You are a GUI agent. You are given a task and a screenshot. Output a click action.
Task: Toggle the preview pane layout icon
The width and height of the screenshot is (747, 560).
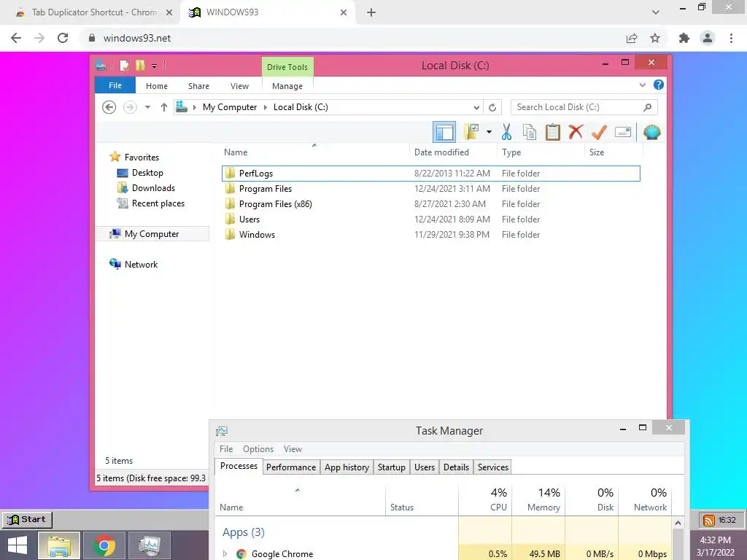click(444, 132)
